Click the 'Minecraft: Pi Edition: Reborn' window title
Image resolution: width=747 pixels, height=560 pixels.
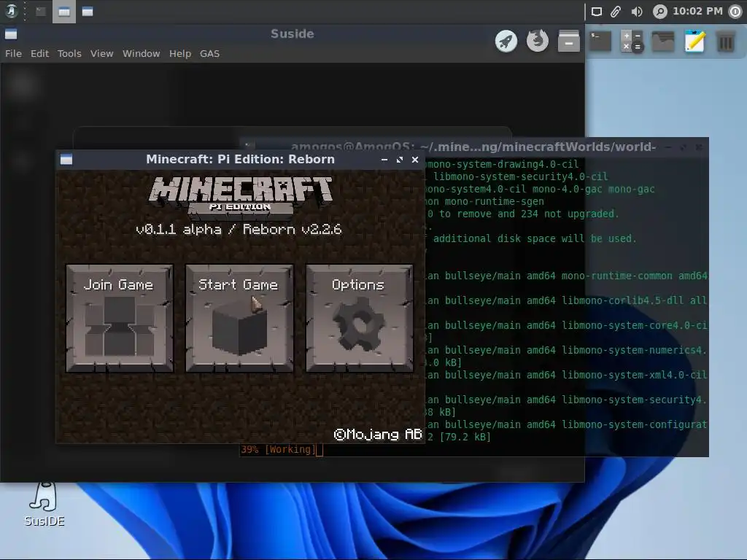click(x=240, y=160)
